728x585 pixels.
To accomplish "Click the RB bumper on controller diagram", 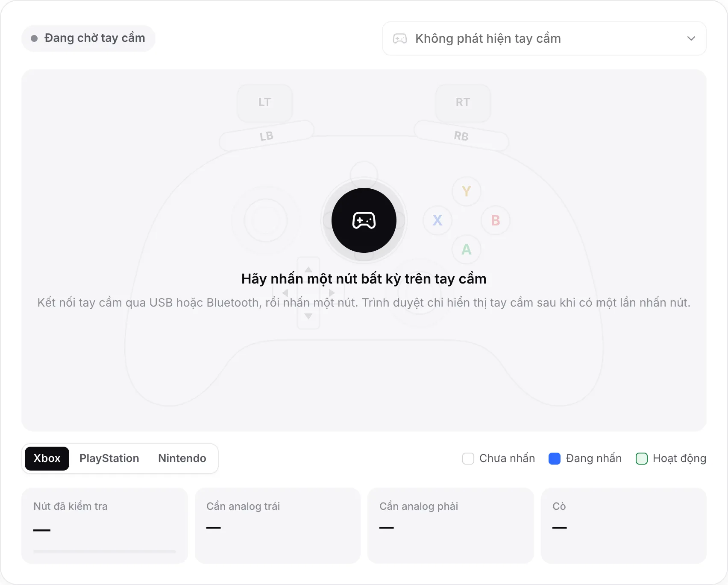I will [x=461, y=136].
